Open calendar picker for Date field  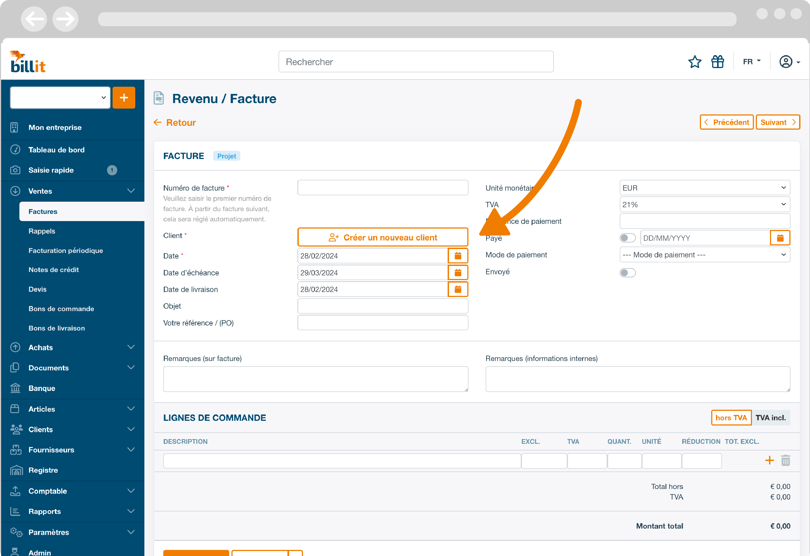458,256
